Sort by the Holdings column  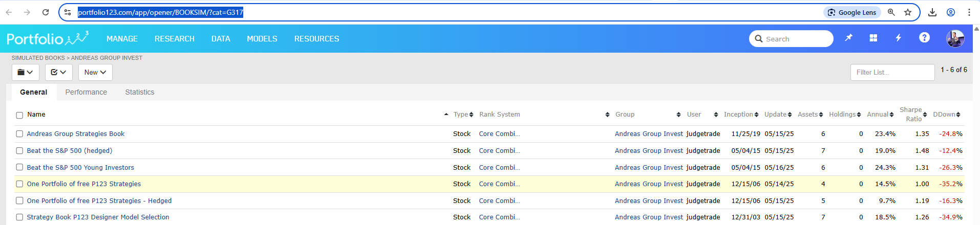845,115
